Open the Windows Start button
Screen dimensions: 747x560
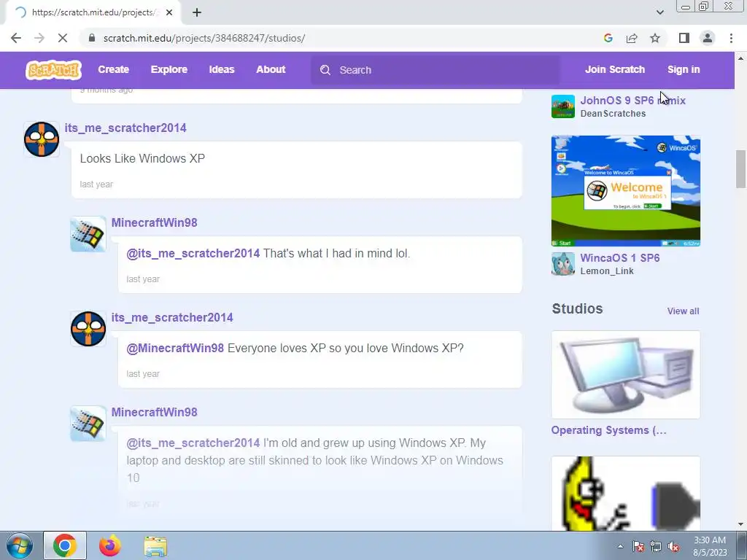20,545
